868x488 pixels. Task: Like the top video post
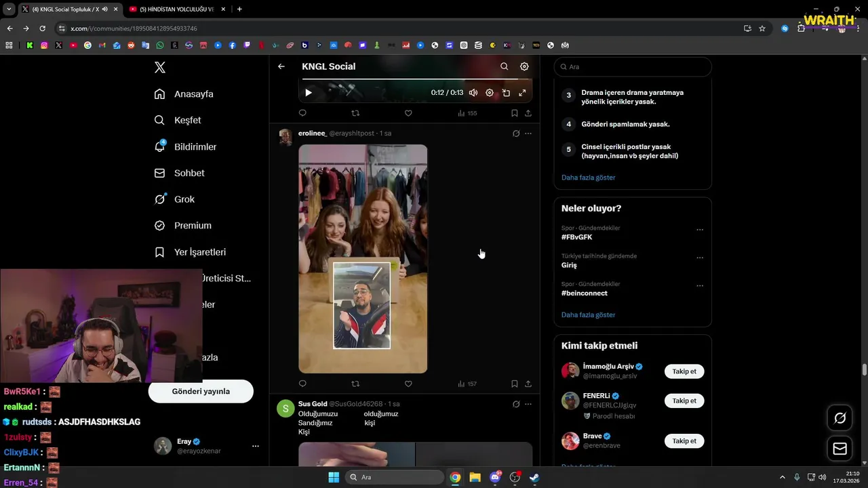tap(408, 113)
